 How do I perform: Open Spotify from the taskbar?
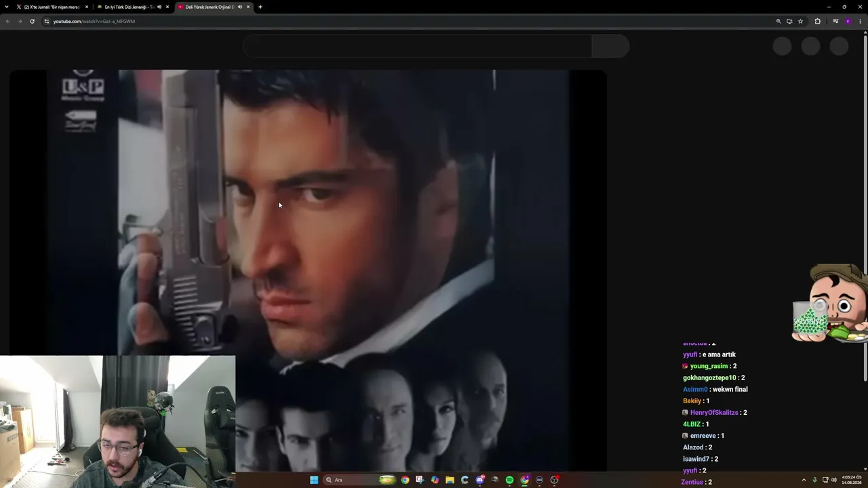click(x=509, y=480)
